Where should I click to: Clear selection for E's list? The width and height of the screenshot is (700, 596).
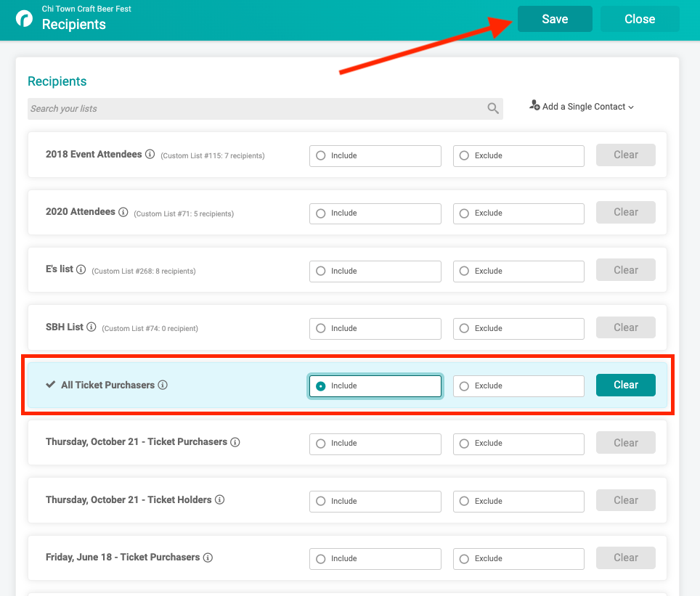tap(625, 270)
